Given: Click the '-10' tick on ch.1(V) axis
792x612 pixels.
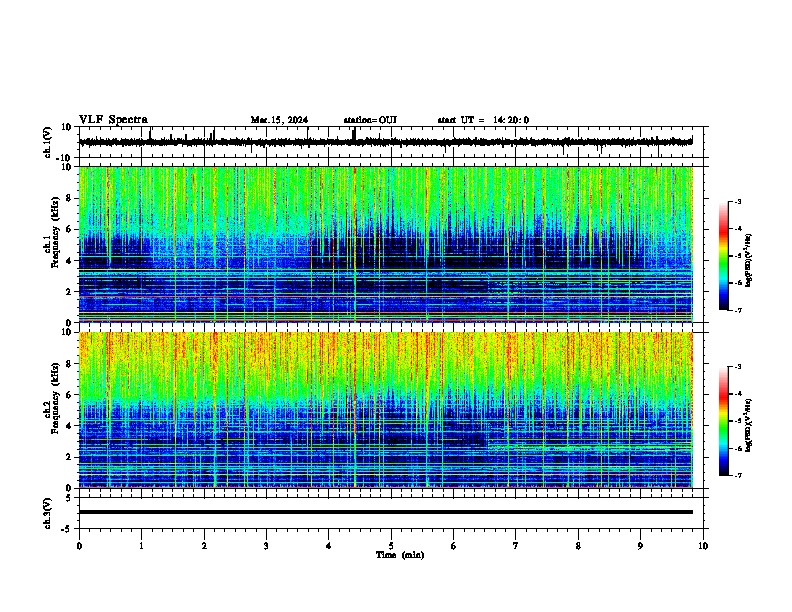Looking at the screenshot, I should click(x=65, y=158).
